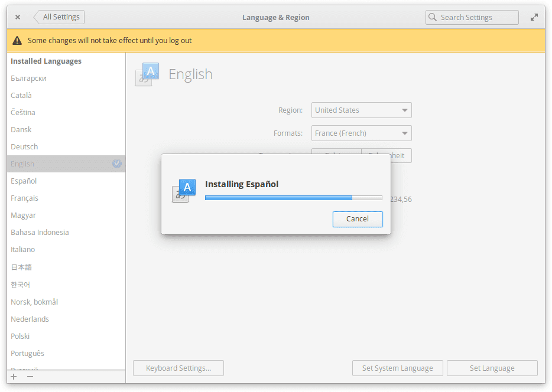
Task: Go back to All Settings
Action: click(x=59, y=17)
